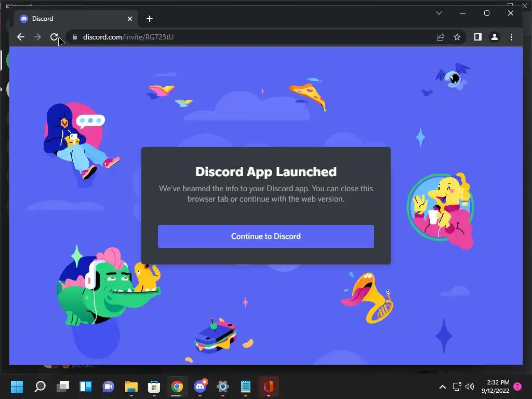
Task: Open Microsoft Store from the taskbar
Action: pos(154,386)
